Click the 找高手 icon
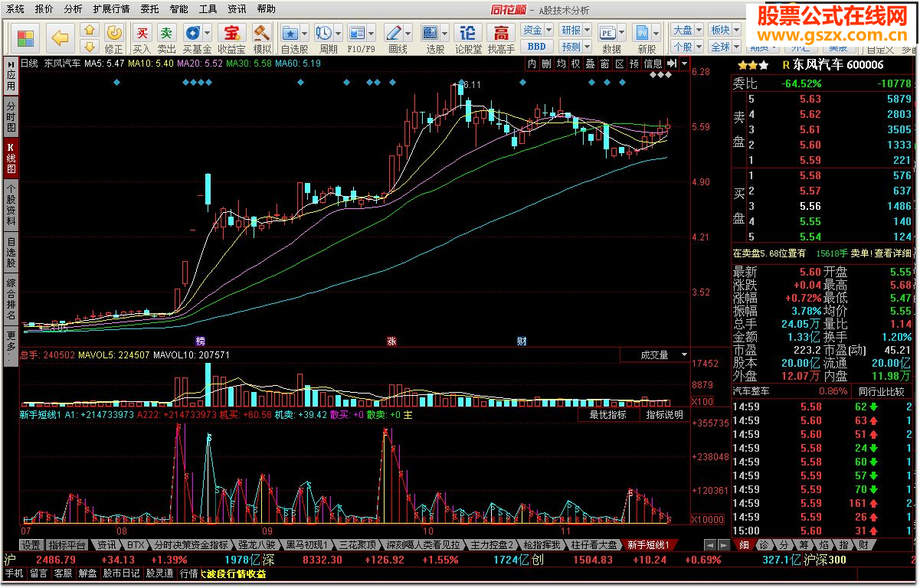The image size is (920, 588). (501, 38)
